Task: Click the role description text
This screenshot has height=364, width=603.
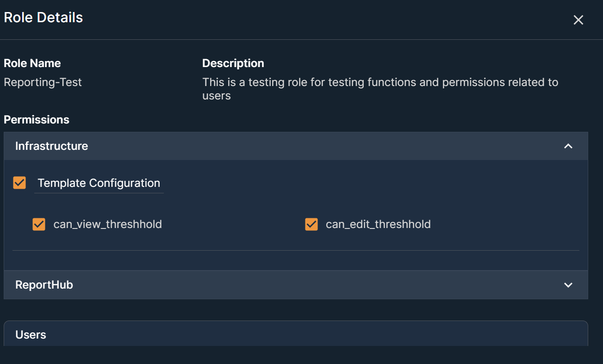Action: click(379, 88)
